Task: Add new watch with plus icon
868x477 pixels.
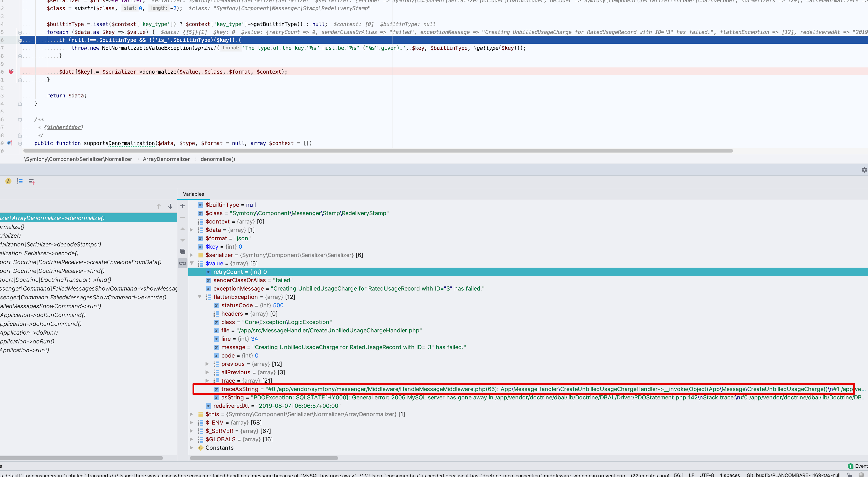Action: pos(183,206)
